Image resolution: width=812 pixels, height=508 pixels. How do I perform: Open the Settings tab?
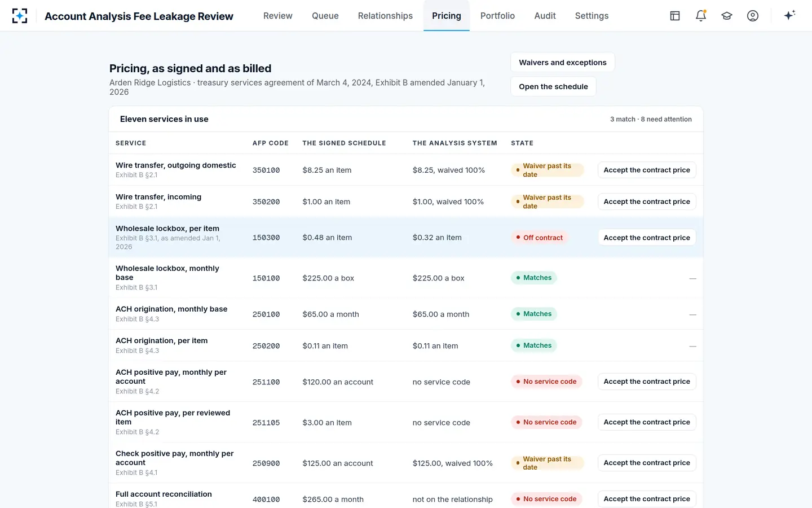point(592,16)
